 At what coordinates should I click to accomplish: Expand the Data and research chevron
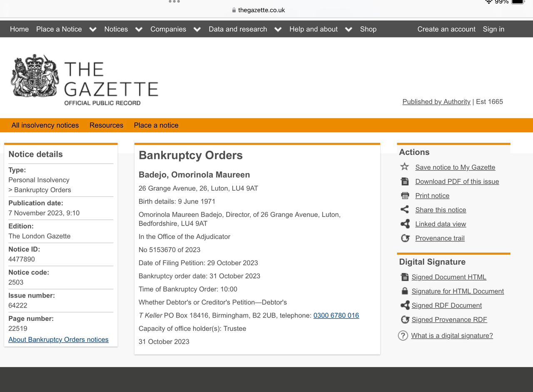(278, 29)
